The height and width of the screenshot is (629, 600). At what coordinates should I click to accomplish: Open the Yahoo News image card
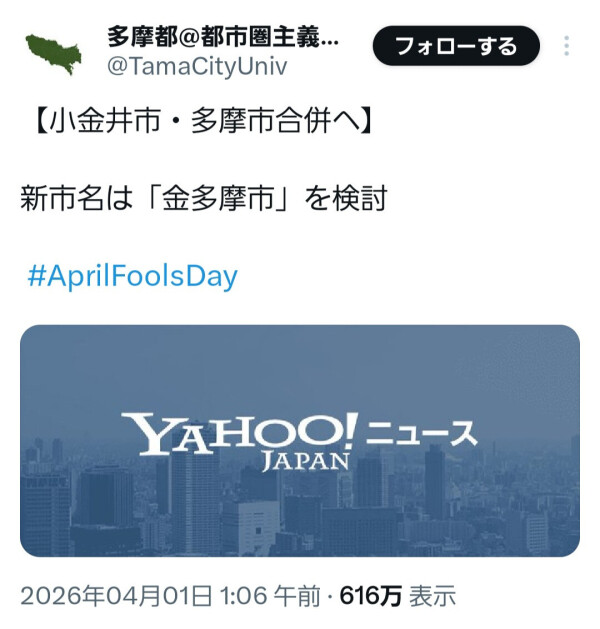click(300, 441)
